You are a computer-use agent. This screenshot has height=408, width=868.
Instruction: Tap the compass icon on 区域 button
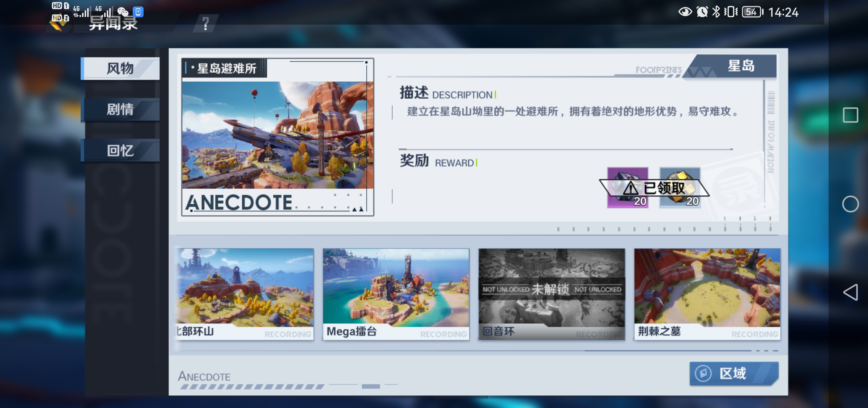click(x=703, y=373)
